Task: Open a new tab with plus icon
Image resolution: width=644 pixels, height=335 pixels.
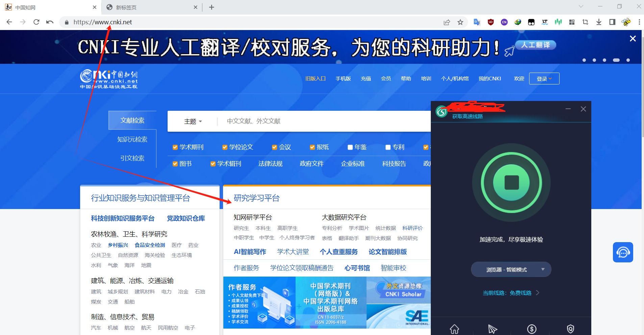Action: click(212, 7)
